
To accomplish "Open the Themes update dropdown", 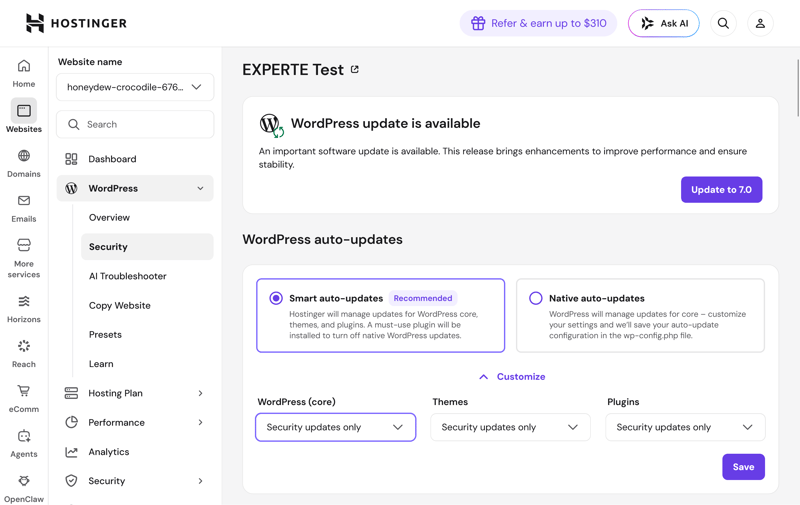I will click(510, 427).
